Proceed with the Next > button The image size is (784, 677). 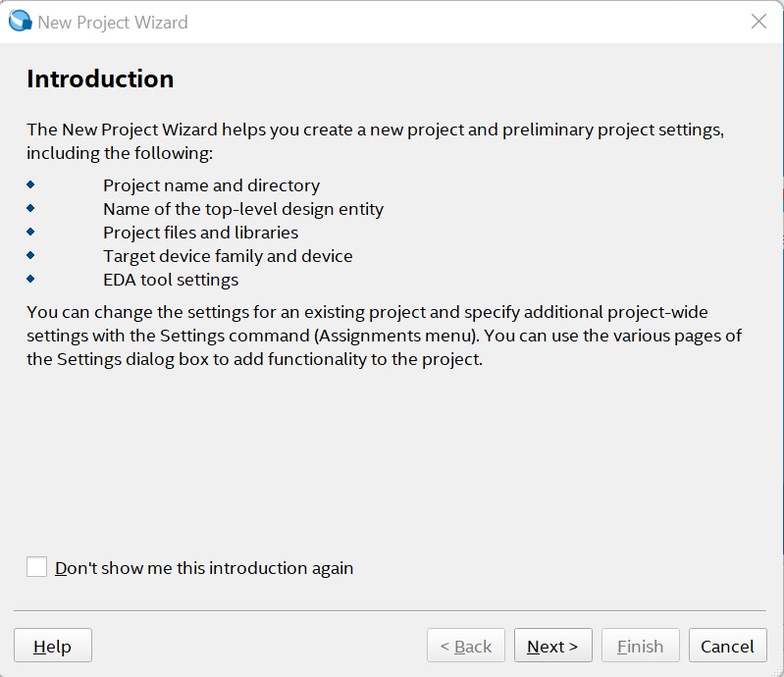pyautogui.click(x=552, y=646)
